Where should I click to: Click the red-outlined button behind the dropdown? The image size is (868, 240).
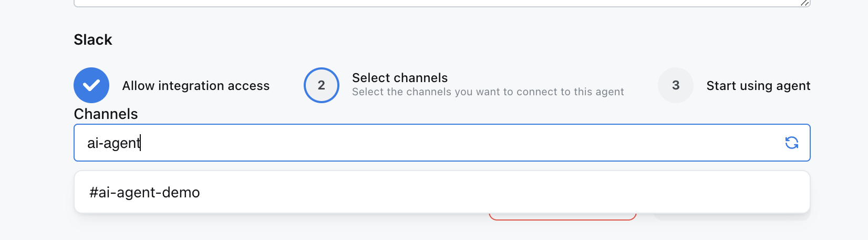563,216
